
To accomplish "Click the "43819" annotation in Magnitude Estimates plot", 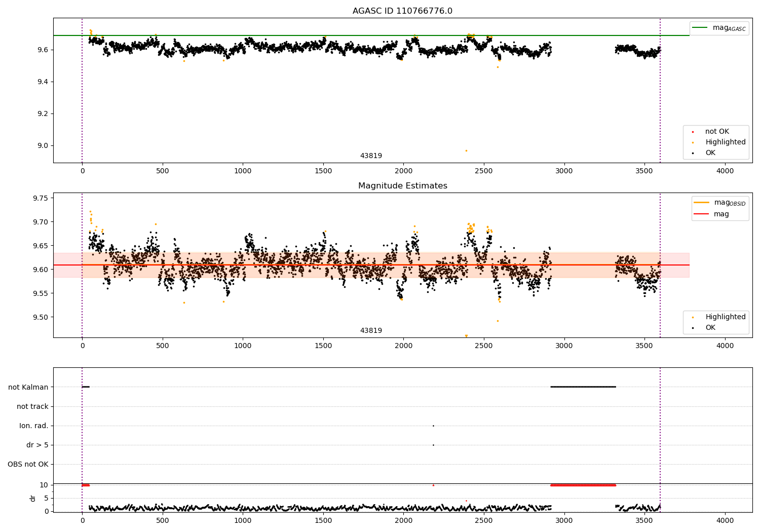I will 371,331.
